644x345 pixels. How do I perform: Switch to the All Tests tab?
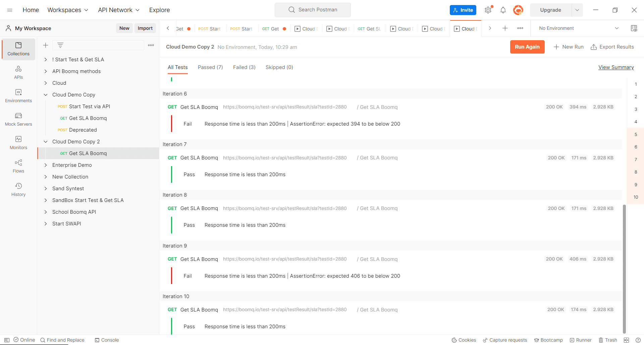coord(178,67)
